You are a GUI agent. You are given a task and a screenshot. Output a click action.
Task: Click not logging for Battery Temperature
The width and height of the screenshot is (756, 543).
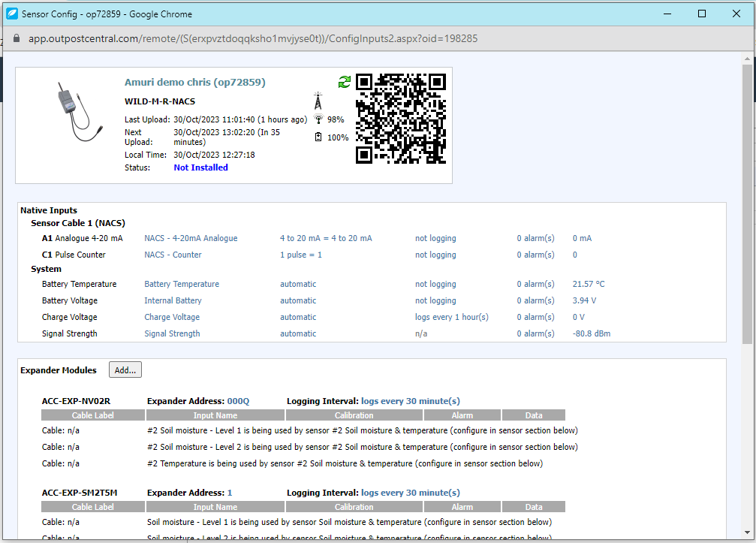[x=435, y=284]
